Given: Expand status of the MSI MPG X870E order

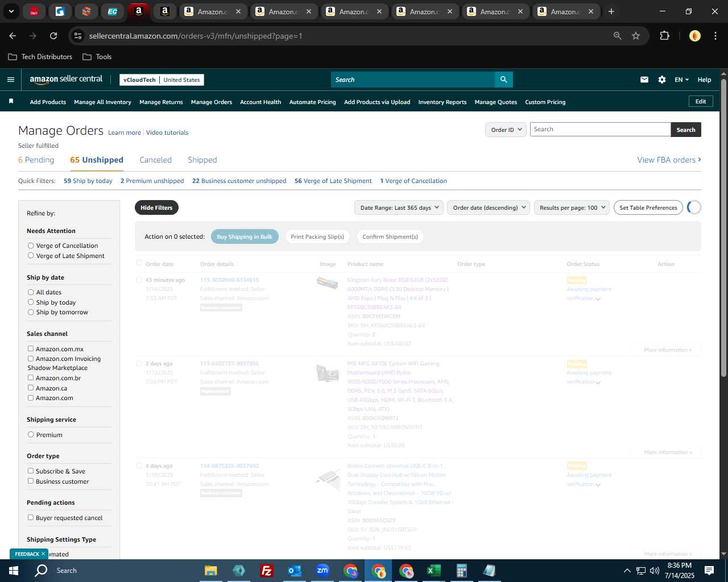Looking at the screenshot, I should click(598, 383).
